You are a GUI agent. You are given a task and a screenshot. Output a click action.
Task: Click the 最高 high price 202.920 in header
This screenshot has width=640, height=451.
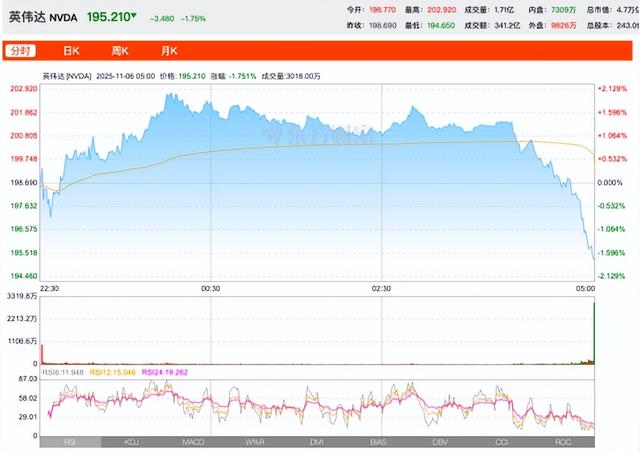442,9
